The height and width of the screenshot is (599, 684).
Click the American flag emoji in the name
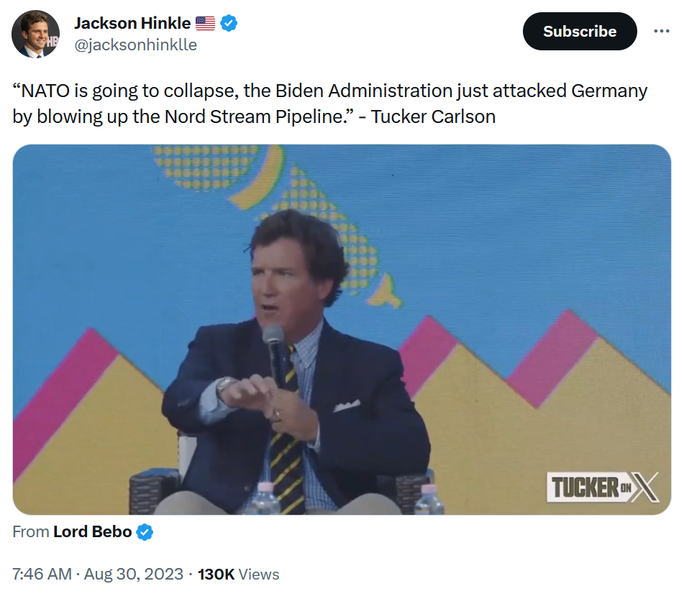point(205,23)
